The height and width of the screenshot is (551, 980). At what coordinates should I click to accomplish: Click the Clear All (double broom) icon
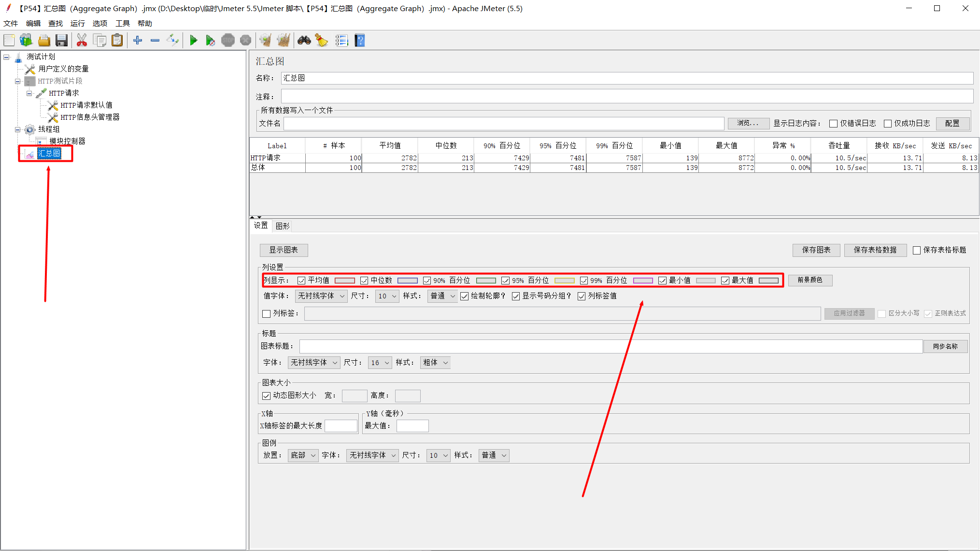point(284,41)
